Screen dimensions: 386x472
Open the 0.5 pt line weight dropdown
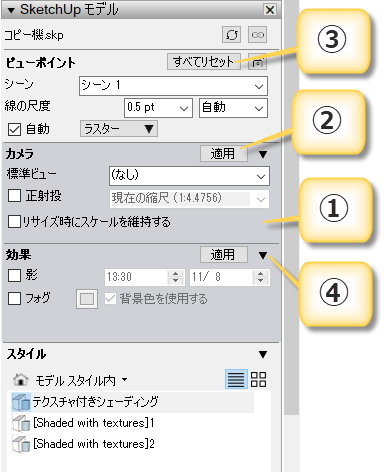pos(158,108)
